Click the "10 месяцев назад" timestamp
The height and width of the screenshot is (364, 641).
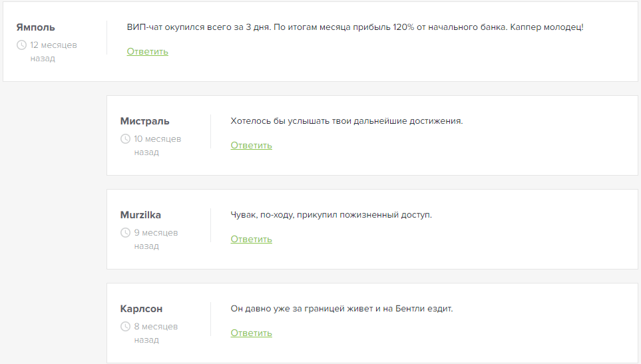tap(157, 146)
